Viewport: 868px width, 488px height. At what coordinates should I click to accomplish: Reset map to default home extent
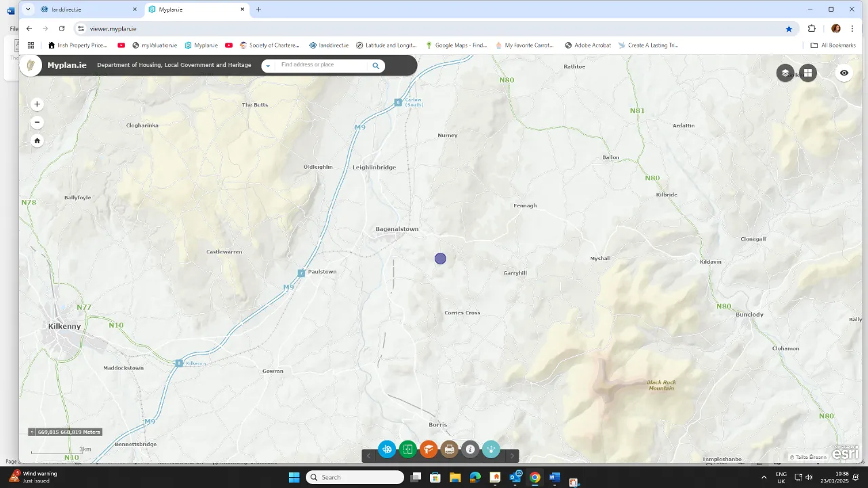pyautogui.click(x=37, y=141)
